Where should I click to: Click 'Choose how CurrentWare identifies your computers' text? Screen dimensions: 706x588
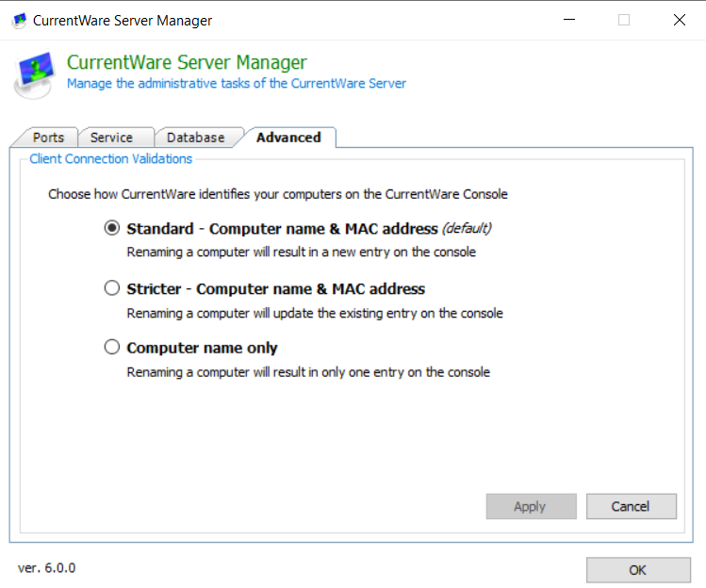tap(278, 194)
